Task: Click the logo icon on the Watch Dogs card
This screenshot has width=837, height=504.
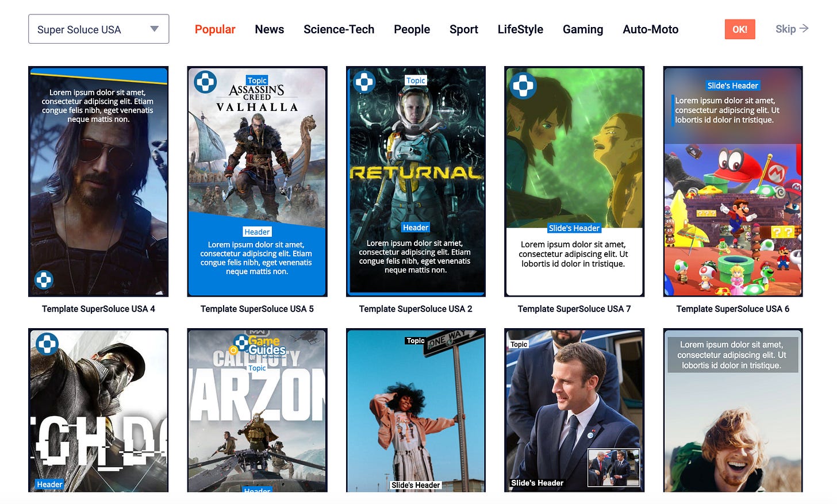Action: (47, 344)
